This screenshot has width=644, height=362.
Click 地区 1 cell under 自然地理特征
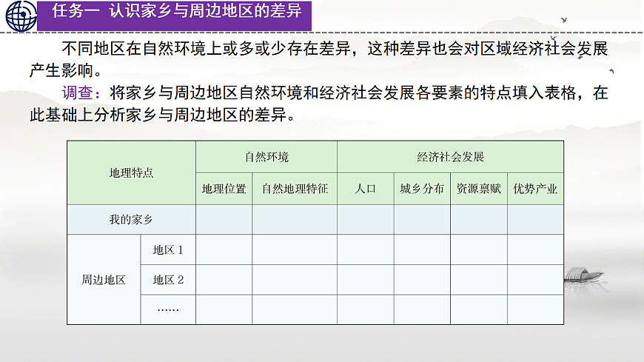click(x=295, y=249)
